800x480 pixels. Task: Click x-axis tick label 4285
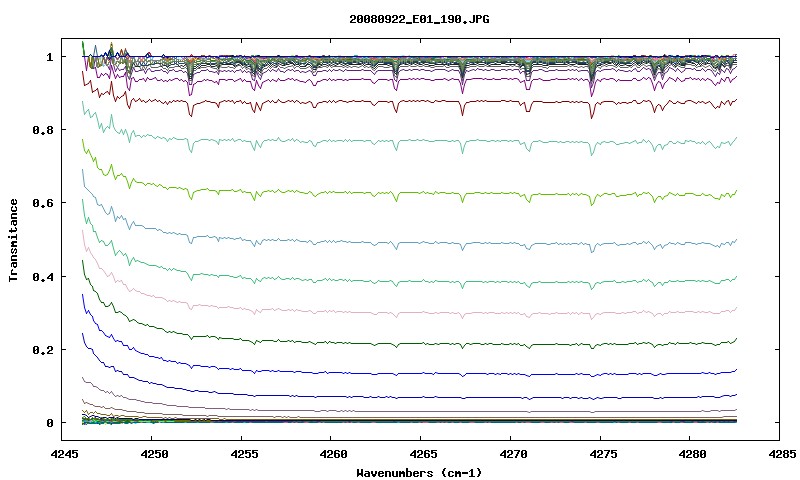pyautogui.click(x=781, y=454)
